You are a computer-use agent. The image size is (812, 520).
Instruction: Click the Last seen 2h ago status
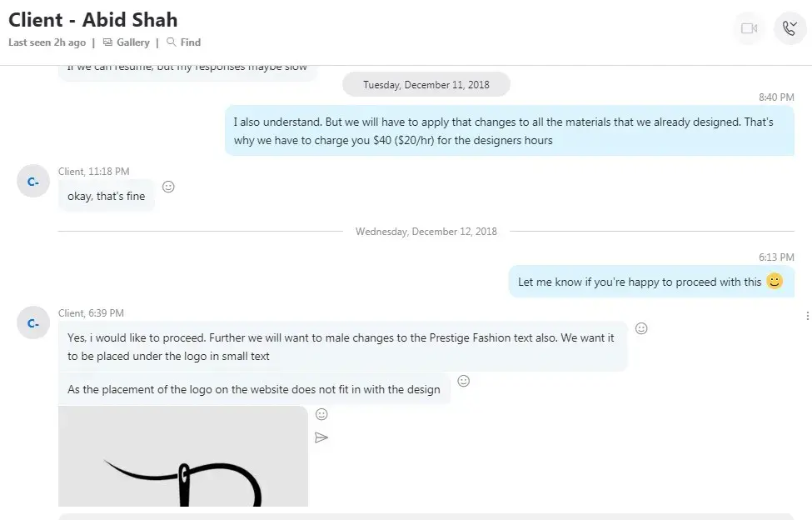[47, 42]
